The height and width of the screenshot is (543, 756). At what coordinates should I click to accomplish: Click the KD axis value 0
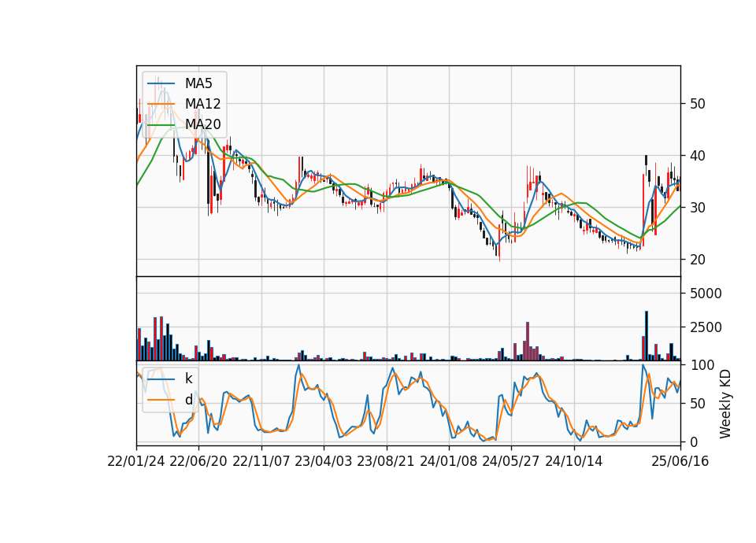(694, 441)
